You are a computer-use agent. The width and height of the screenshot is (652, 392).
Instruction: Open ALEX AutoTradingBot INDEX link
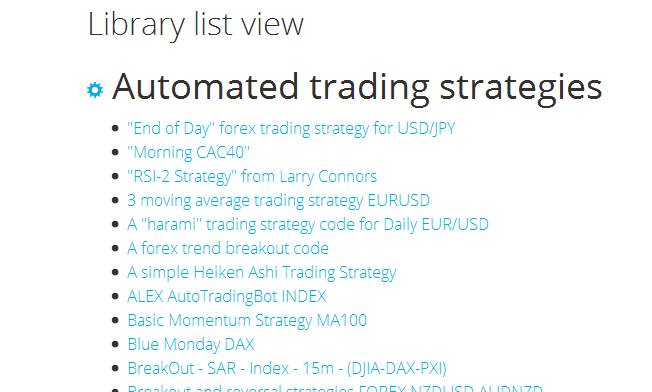[x=227, y=296]
